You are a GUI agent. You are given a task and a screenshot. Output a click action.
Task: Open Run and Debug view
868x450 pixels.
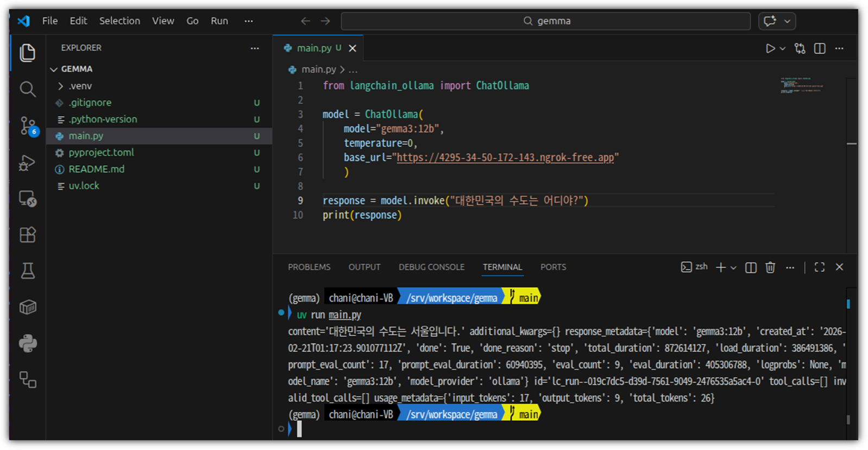click(x=28, y=162)
